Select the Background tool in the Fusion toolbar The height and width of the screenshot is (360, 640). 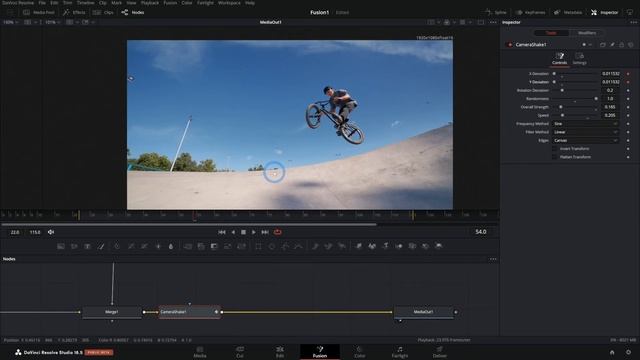pyautogui.click(x=61, y=246)
